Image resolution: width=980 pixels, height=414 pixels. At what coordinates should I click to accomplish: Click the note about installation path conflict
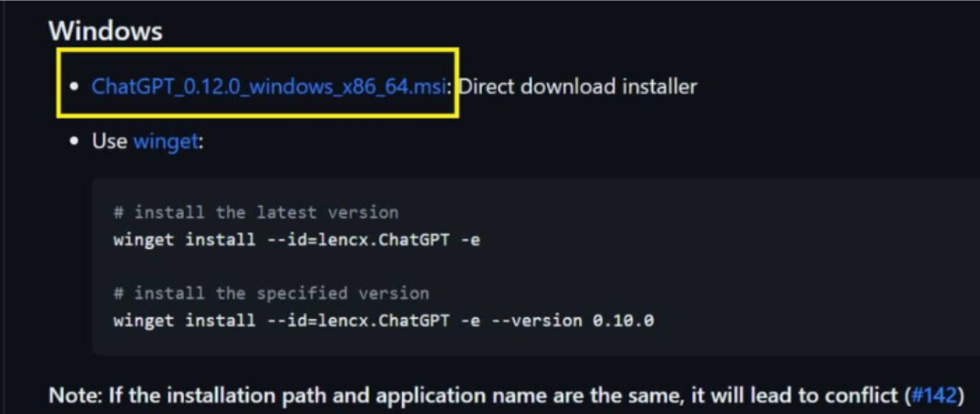(x=506, y=395)
